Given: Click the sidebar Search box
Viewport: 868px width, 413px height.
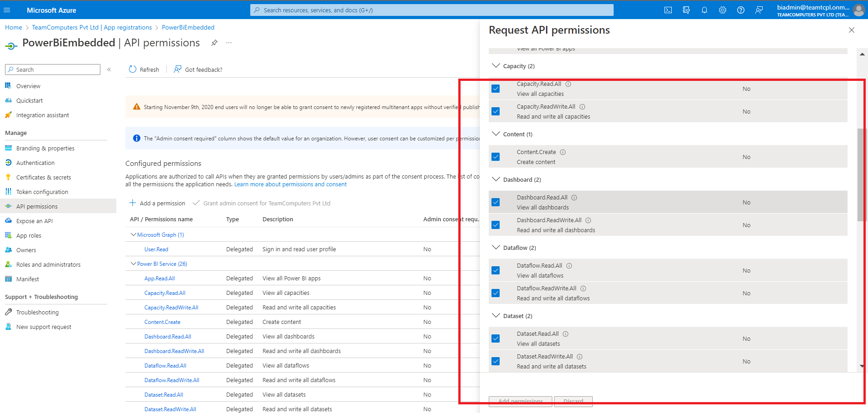Looking at the screenshot, I should coord(53,70).
